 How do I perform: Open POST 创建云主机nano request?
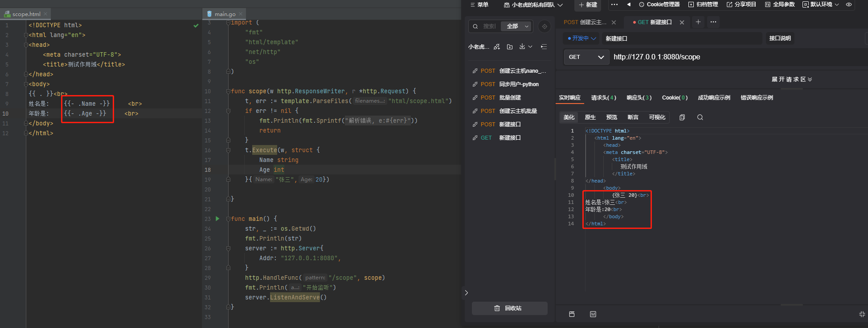click(509, 71)
